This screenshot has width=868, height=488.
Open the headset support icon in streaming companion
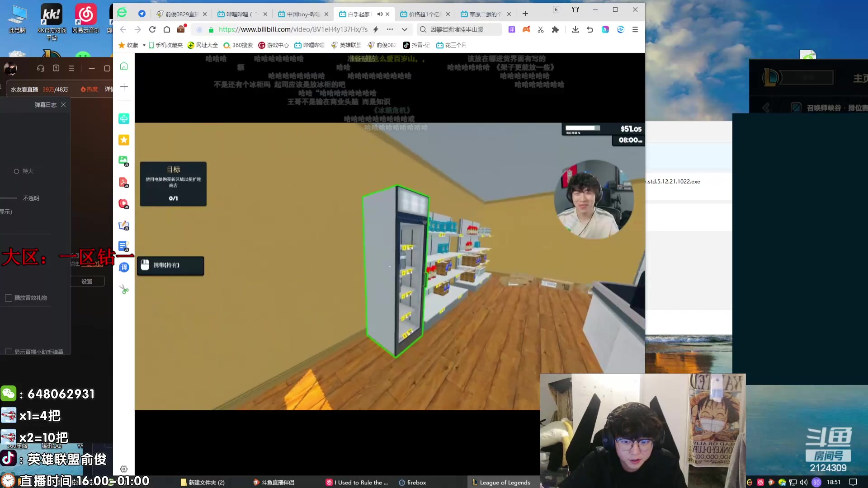point(41,68)
